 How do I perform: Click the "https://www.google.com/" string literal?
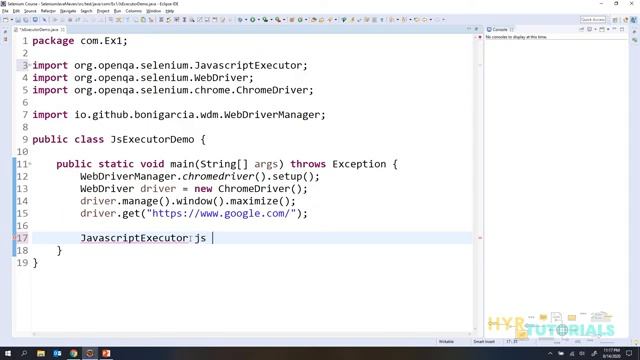221,213
